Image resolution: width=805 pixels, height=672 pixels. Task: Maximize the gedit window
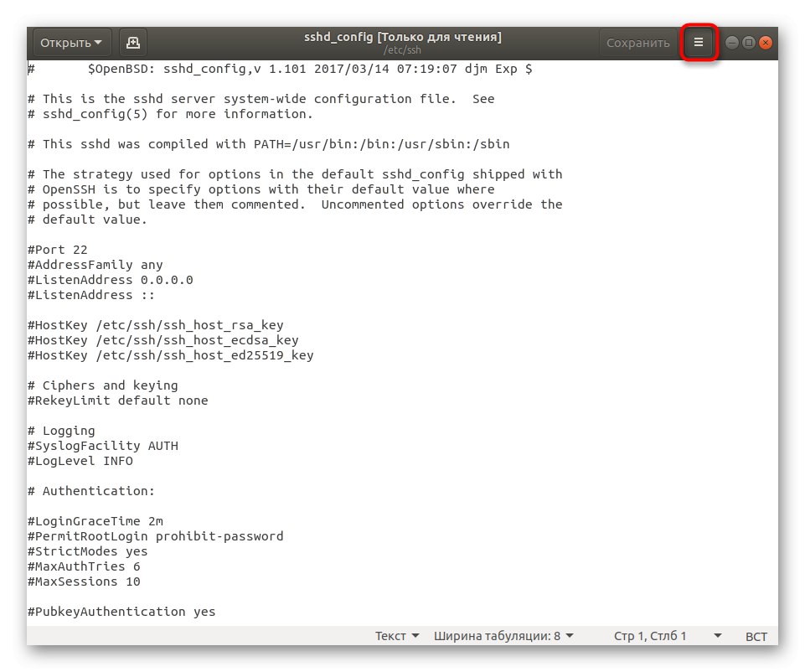click(x=749, y=43)
